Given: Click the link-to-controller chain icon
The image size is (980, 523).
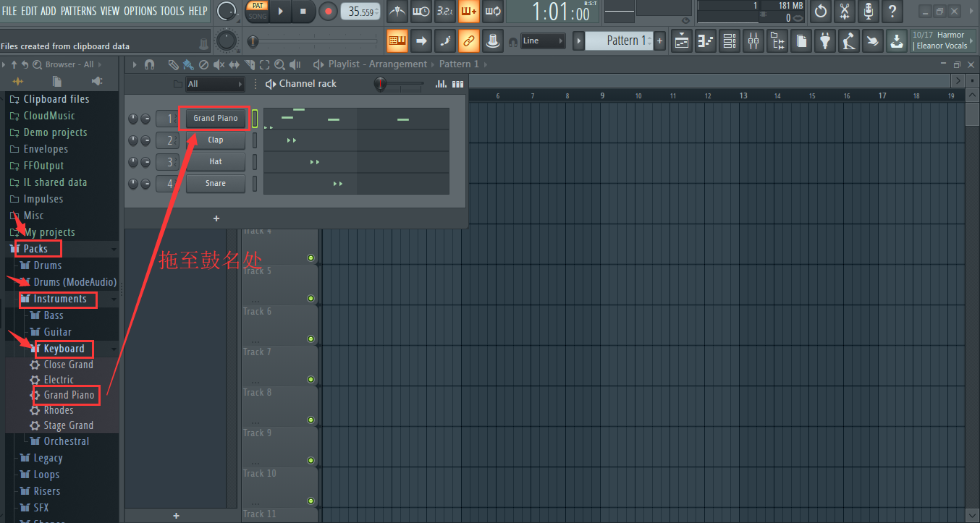Looking at the screenshot, I should [469, 41].
